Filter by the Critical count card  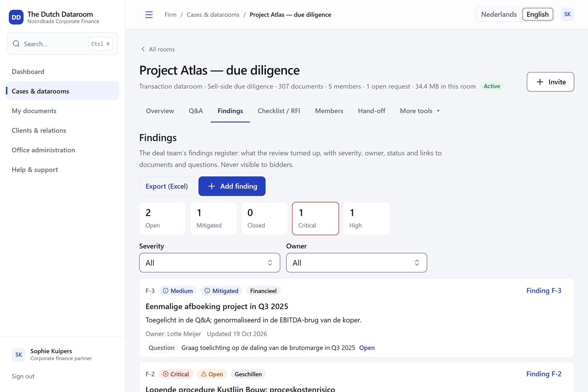[315, 219]
